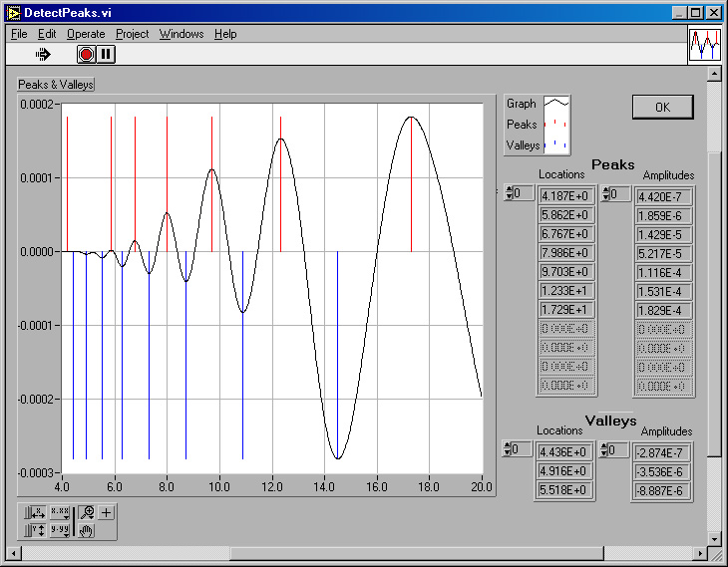The width and height of the screenshot is (728, 567).
Task: Click the LabVIEW icon in title bar
Action: (x=14, y=13)
